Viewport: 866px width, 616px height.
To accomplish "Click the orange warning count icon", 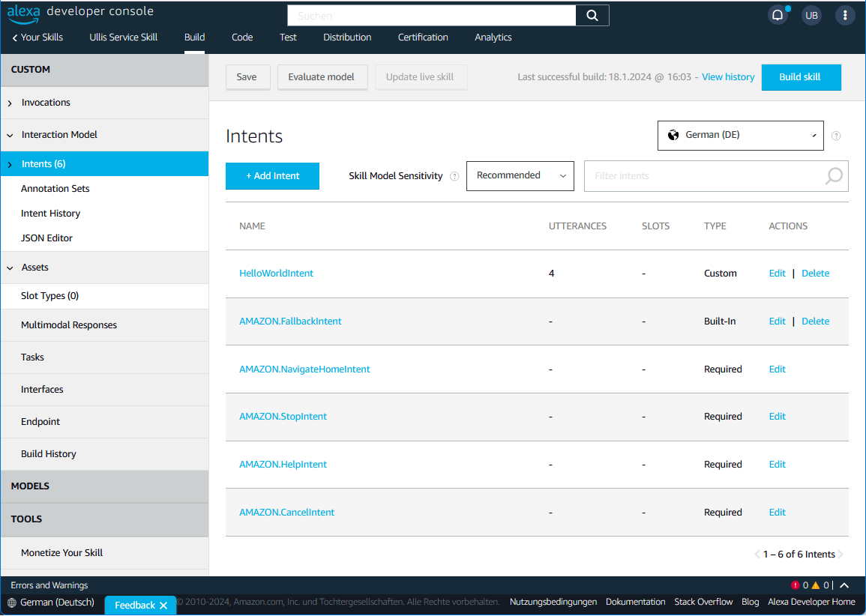I will click(816, 585).
